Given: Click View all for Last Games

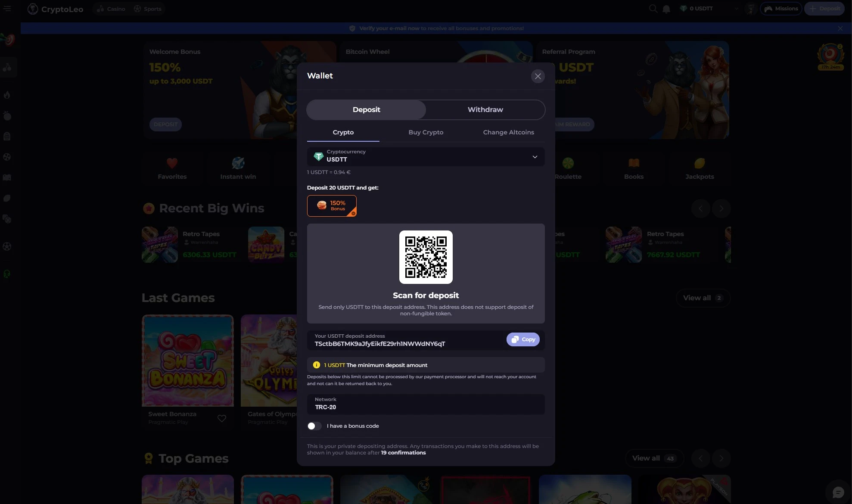Looking at the screenshot, I should tap(703, 298).
